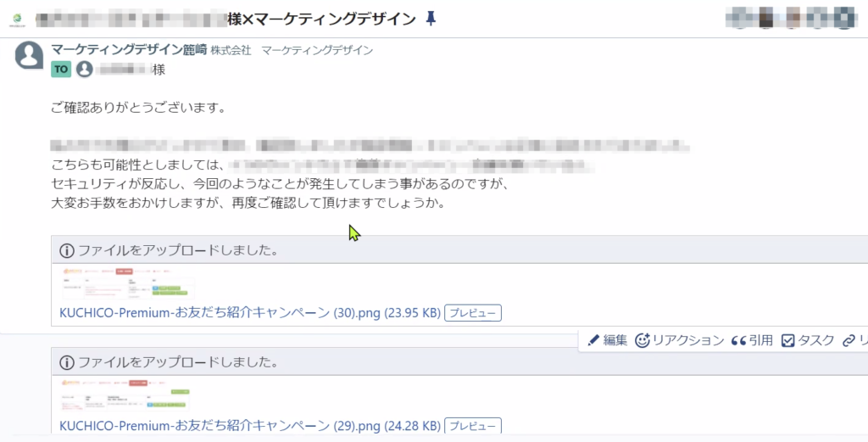This screenshot has width=868, height=442.
Task: Add a リアクション reaction to the message
Action: [679, 340]
